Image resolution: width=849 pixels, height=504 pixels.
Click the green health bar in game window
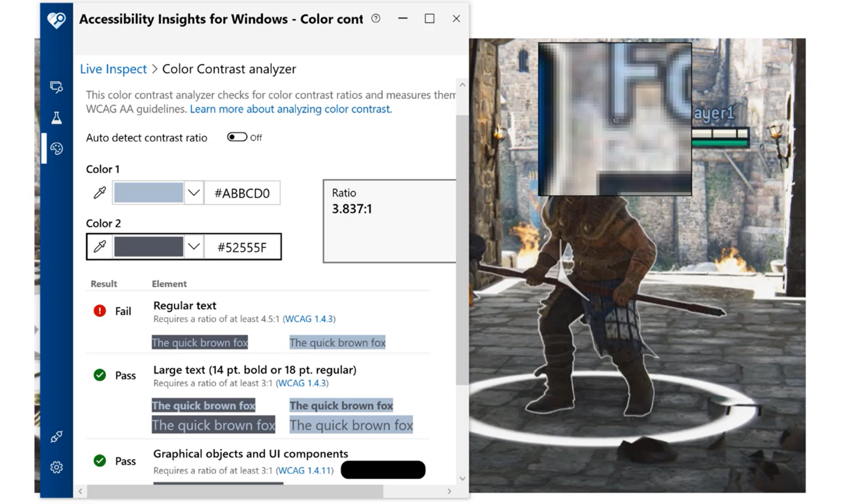720,143
